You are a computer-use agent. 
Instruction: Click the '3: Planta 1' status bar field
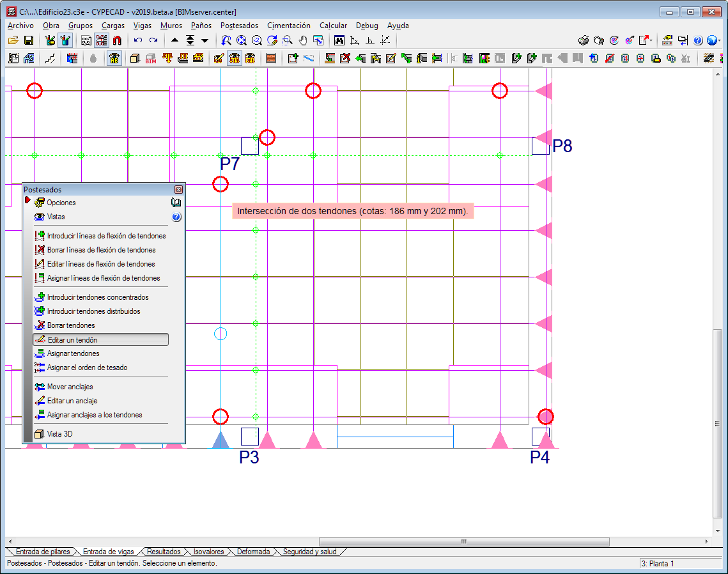(680, 563)
